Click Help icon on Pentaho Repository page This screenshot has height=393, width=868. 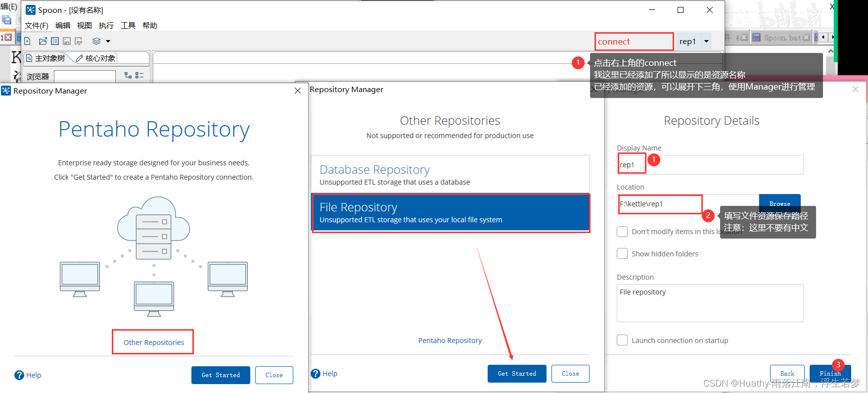(x=19, y=375)
